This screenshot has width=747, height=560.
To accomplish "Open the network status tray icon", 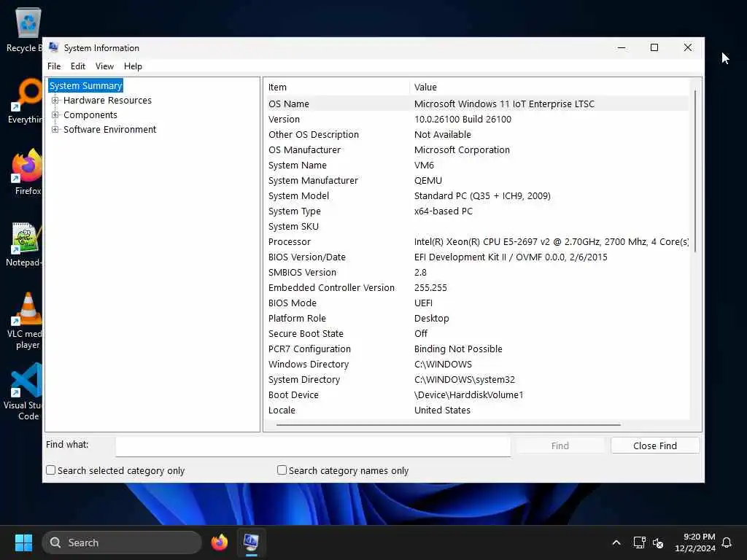I will pos(639,542).
